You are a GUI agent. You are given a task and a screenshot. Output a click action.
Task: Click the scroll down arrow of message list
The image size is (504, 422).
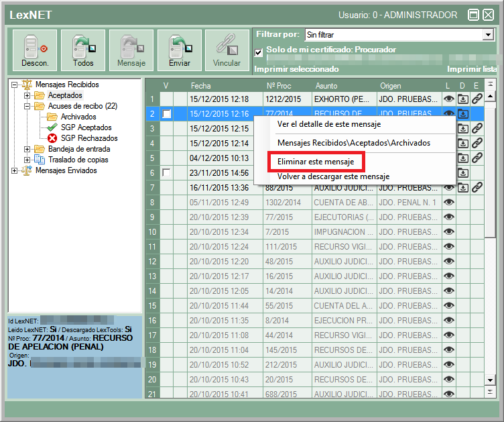[490, 380]
